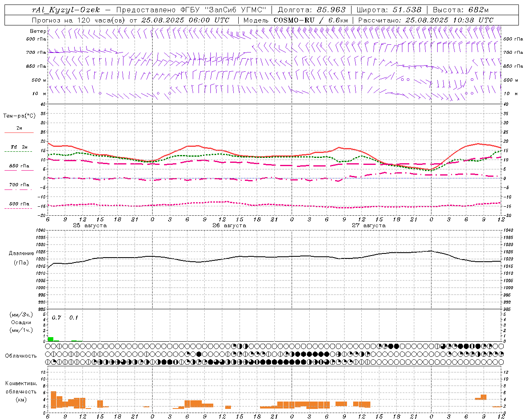525x420 pixels.
Task: Click the Прогноз на 120 часа(ов) text
Action: pyautogui.click(x=79, y=20)
